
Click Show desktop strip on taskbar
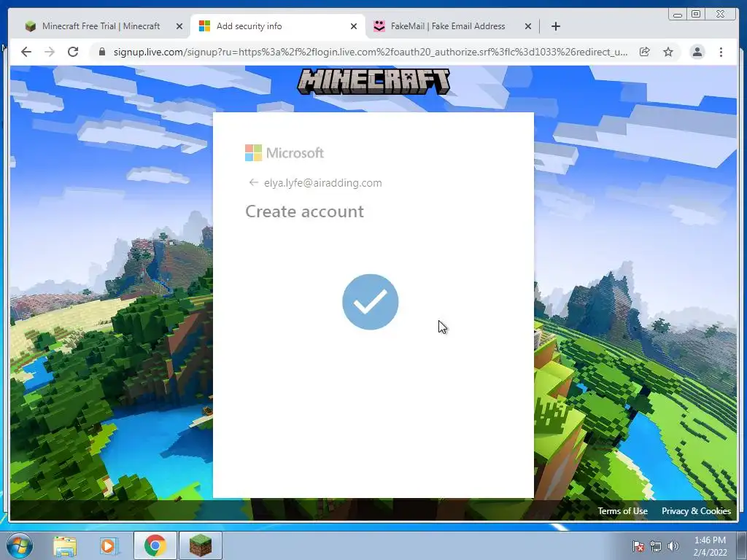coord(742,545)
